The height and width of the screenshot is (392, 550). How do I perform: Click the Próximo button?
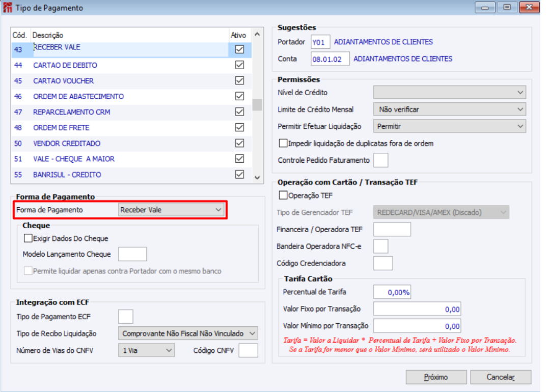436,377
